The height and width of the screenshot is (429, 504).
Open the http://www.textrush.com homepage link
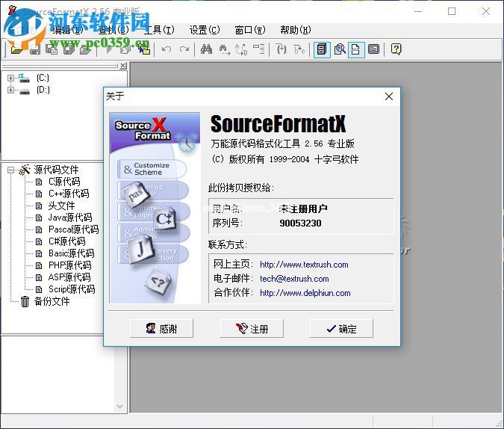tap(304, 265)
